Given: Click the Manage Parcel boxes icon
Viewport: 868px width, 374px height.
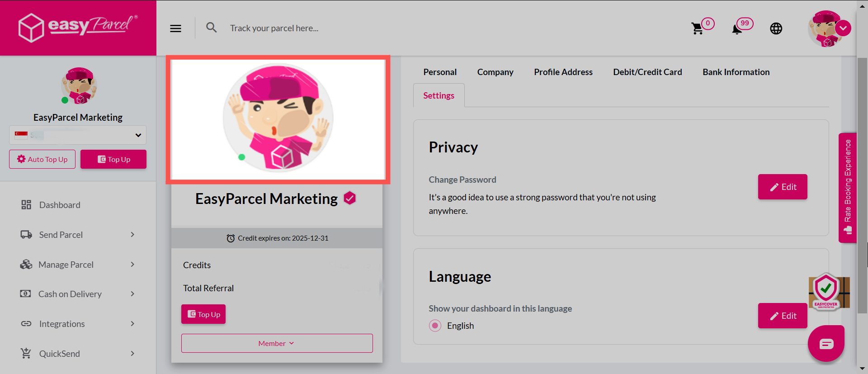Looking at the screenshot, I should tap(26, 265).
